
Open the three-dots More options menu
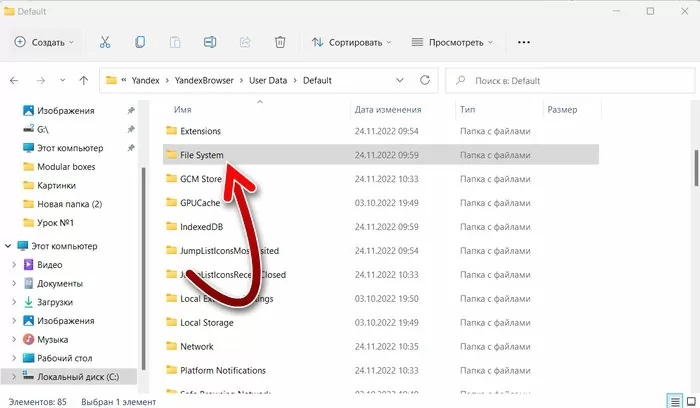point(523,42)
